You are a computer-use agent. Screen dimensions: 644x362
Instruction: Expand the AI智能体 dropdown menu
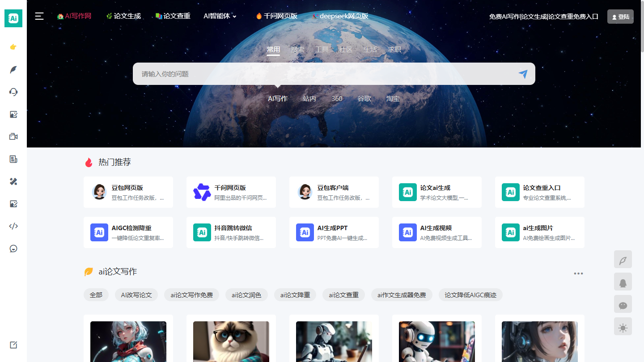(x=220, y=16)
